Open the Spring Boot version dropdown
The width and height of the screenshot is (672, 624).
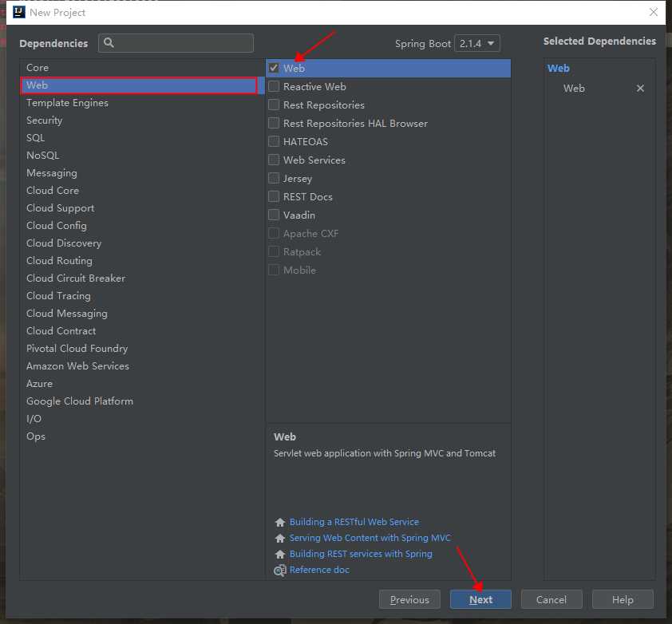[x=477, y=43]
